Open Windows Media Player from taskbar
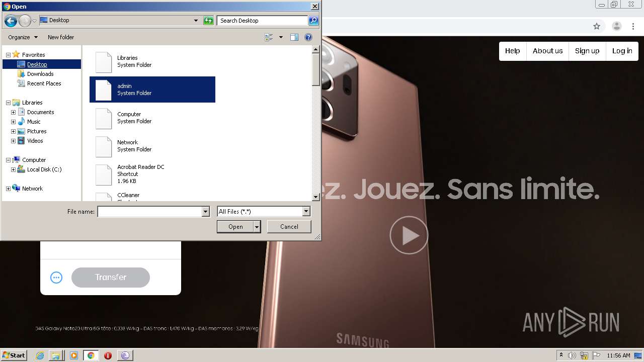This screenshot has width=644, height=362. coord(74,355)
